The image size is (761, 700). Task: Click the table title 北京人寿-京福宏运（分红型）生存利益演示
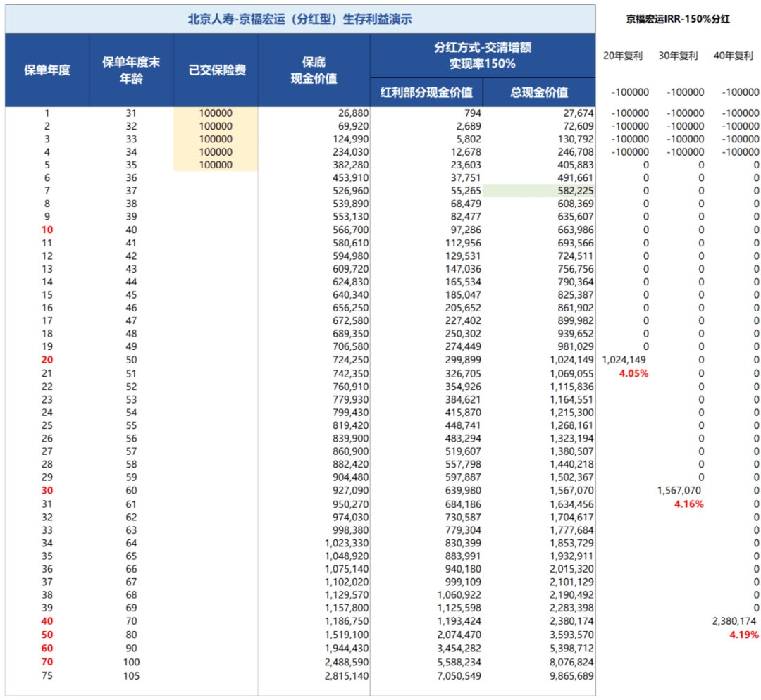tap(300, 20)
